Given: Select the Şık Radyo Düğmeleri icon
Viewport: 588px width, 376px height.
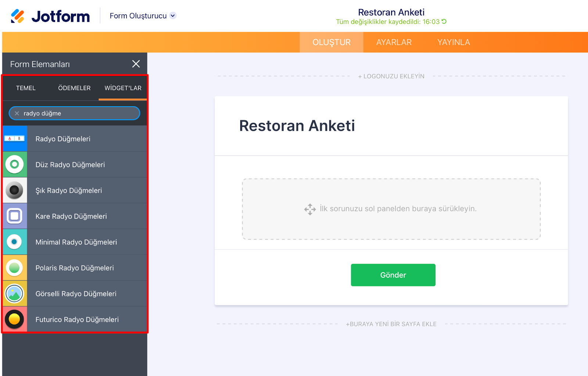Looking at the screenshot, I should [15, 190].
